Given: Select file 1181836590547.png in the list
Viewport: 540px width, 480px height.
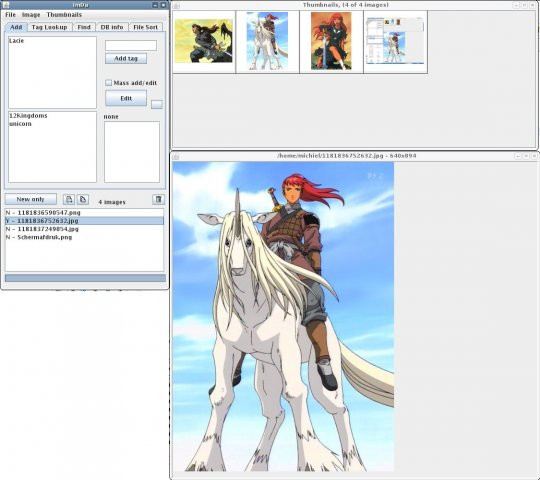Looking at the screenshot, I should 84,213.
